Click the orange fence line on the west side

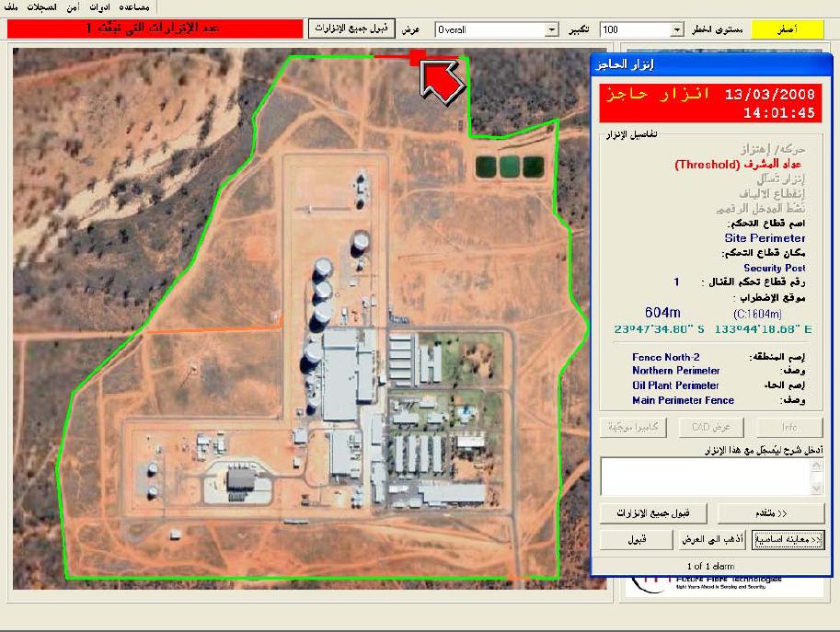pyautogui.click(x=213, y=328)
